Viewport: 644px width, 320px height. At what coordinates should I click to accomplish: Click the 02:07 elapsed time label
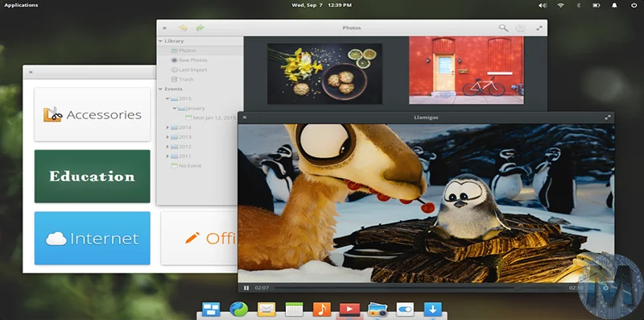pos(262,288)
